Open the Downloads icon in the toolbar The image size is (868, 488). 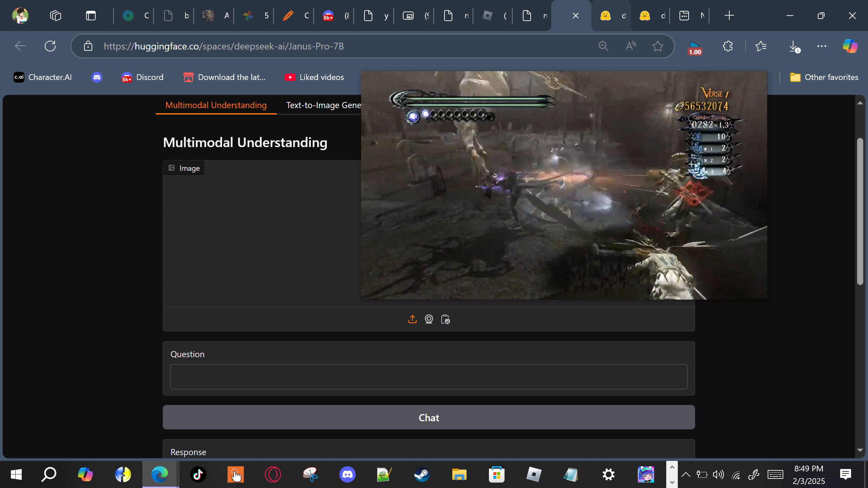(x=794, y=46)
